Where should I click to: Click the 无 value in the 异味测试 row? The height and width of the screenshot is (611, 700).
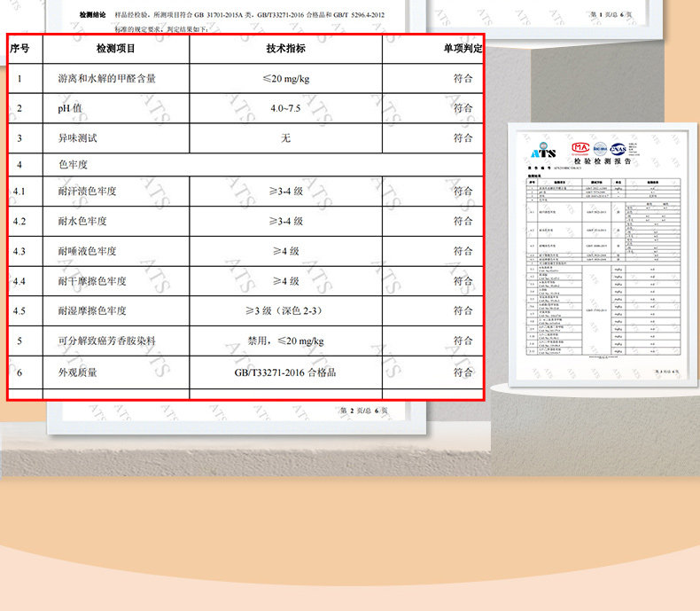285,138
